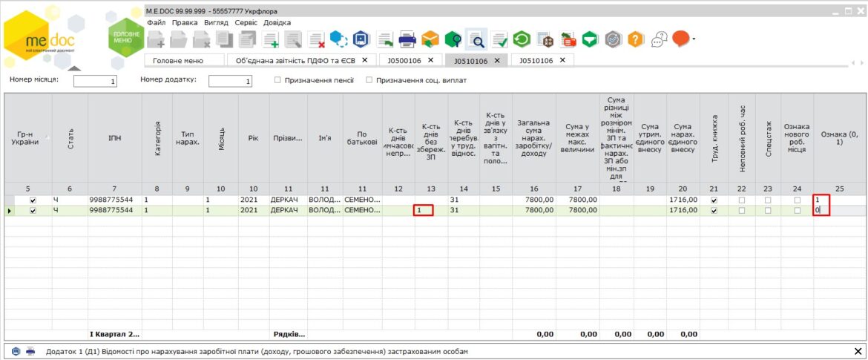
Task: Open the Файл menu
Action: pyautogui.click(x=157, y=23)
